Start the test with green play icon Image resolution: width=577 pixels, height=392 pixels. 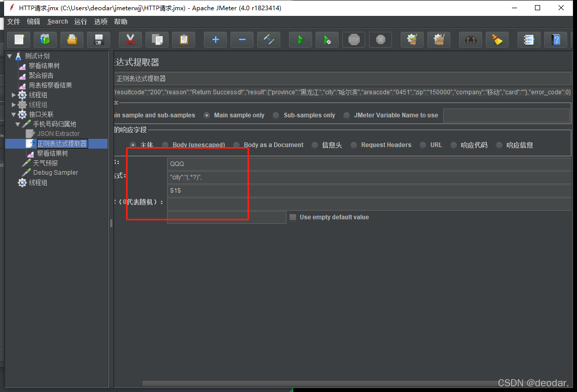pyautogui.click(x=301, y=39)
